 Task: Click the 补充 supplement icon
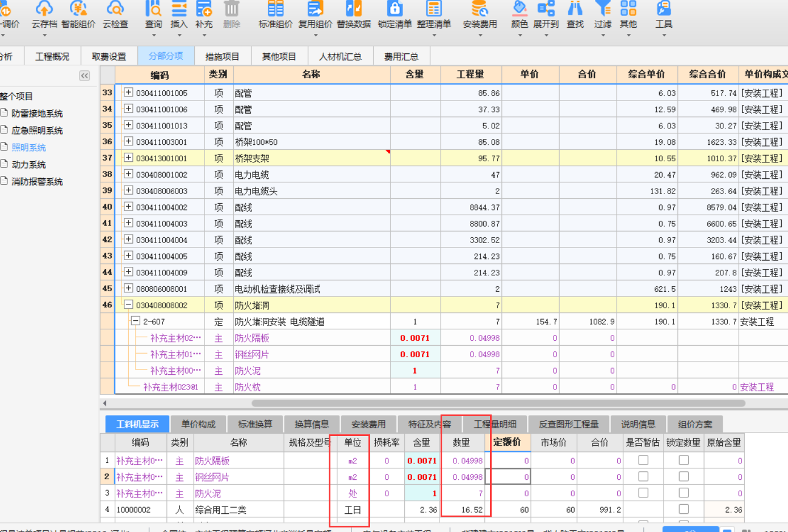[204, 9]
